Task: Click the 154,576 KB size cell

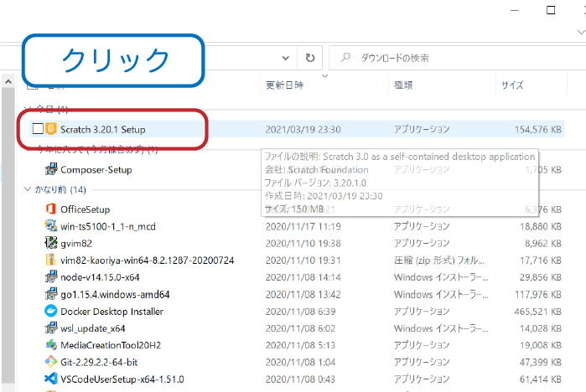Action: click(537, 130)
